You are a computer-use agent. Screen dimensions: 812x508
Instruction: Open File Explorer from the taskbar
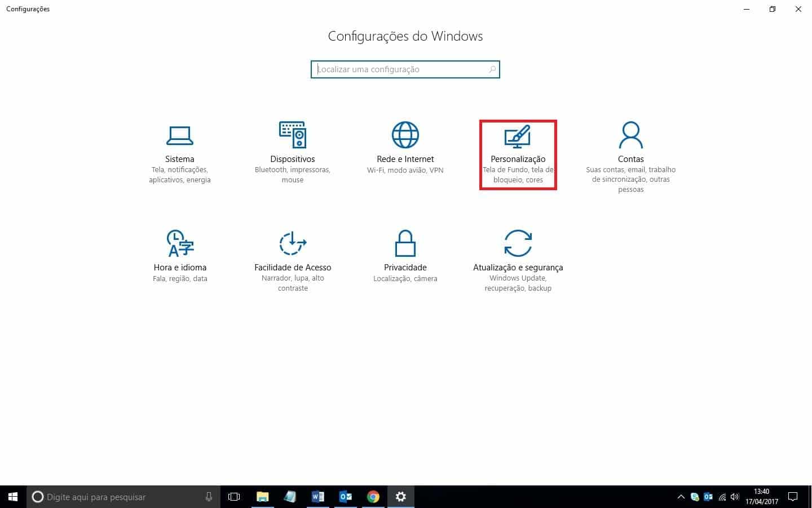click(262, 497)
